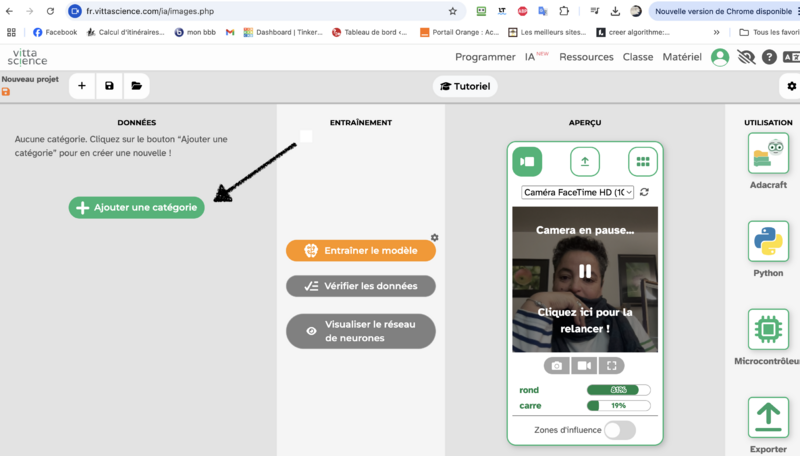The height and width of the screenshot is (456, 800).
Task: Select webcam mode icon in Aperçu
Action: (x=527, y=161)
